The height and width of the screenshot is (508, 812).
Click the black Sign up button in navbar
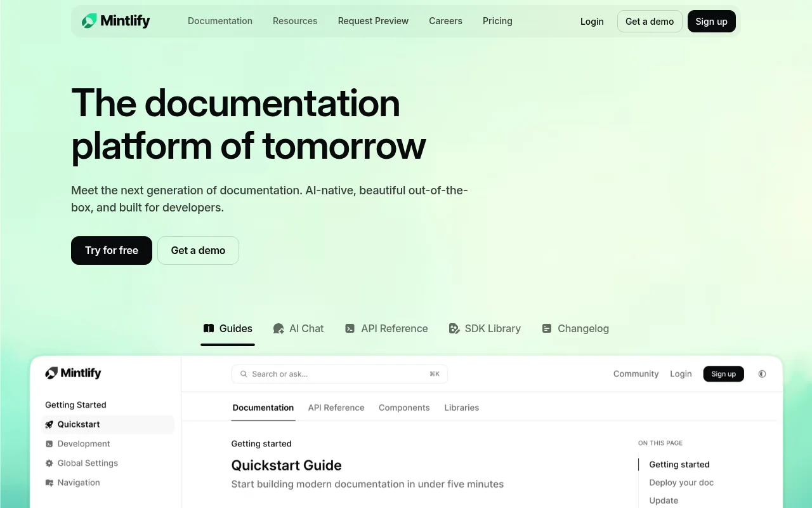pos(711,22)
